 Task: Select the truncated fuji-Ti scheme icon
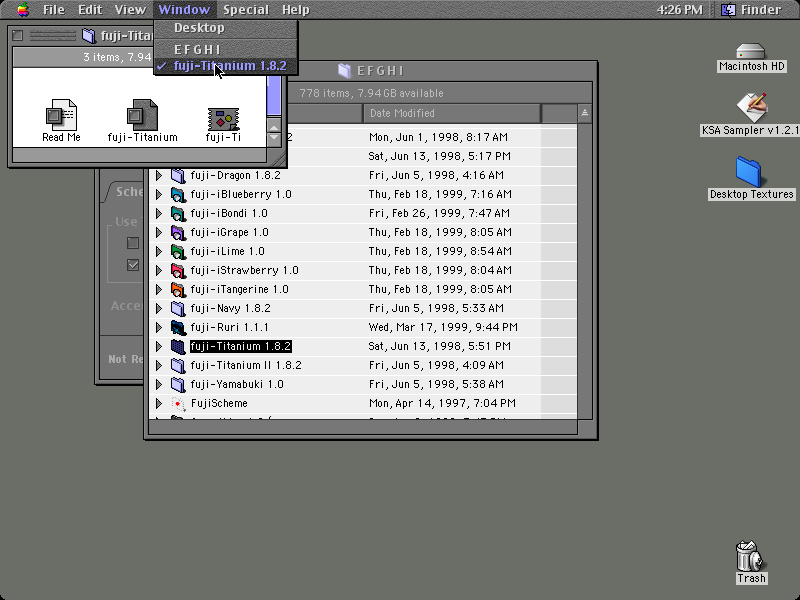click(x=223, y=118)
